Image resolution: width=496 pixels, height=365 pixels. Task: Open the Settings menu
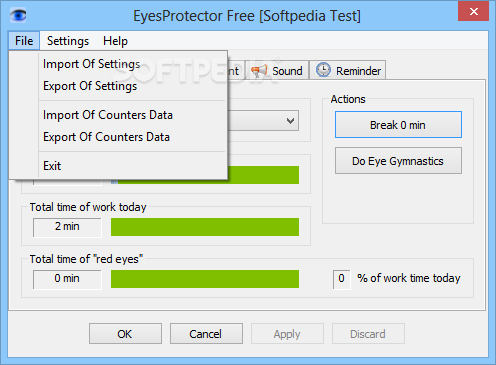point(68,41)
